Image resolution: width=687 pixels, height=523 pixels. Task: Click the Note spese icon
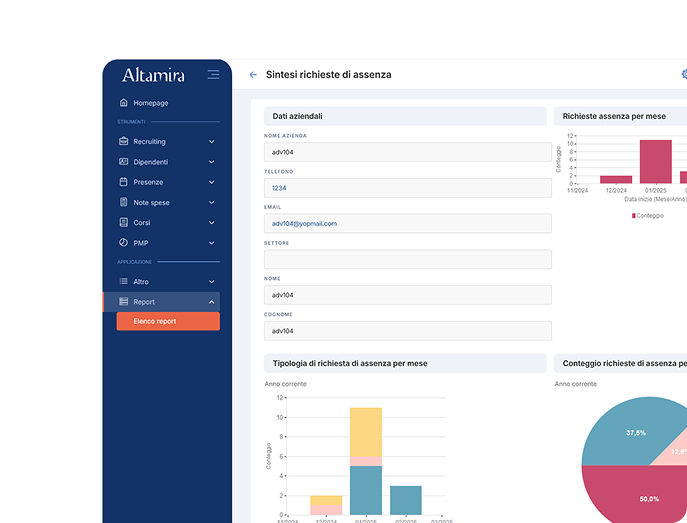click(x=123, y=203)
